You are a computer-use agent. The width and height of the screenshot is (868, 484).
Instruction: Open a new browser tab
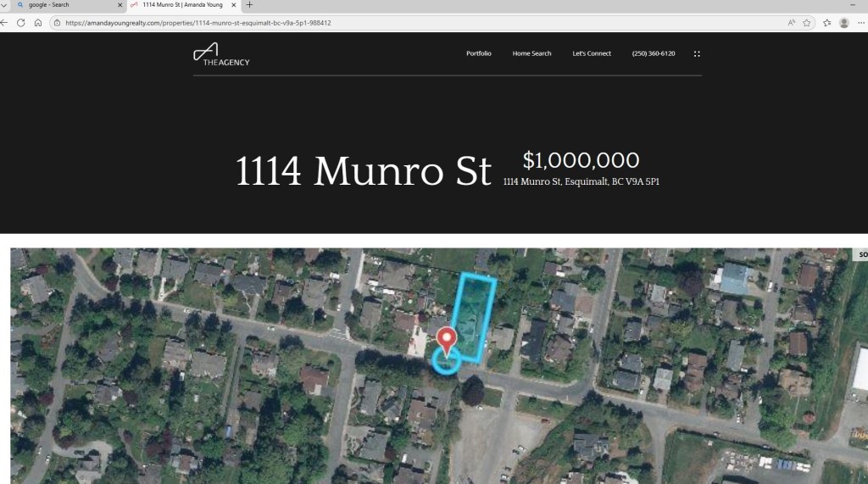click(250, 5)
